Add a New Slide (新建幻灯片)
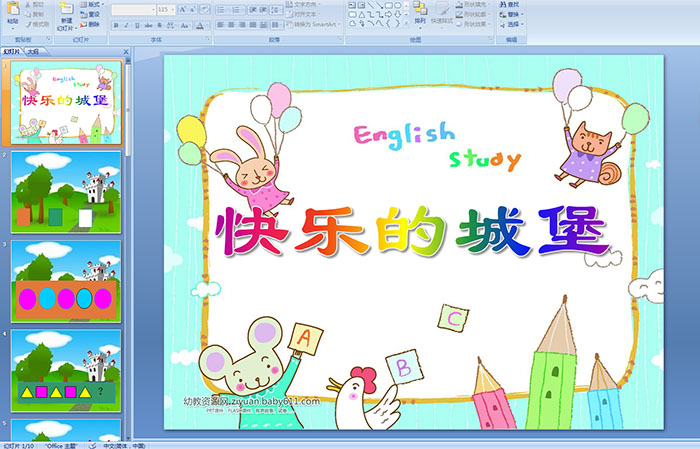Image resolution: width=700 pixels, height=449 pixels. coord(67,17)
